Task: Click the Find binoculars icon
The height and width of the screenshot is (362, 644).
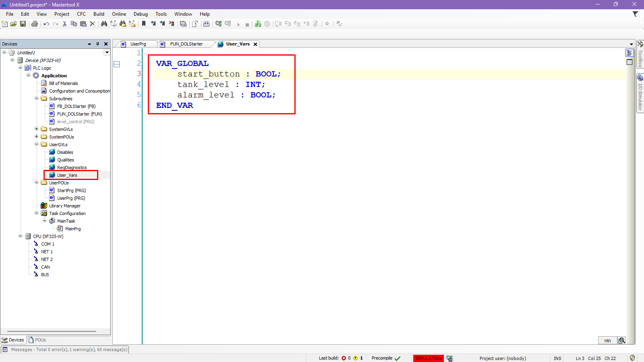Action: 104,24
